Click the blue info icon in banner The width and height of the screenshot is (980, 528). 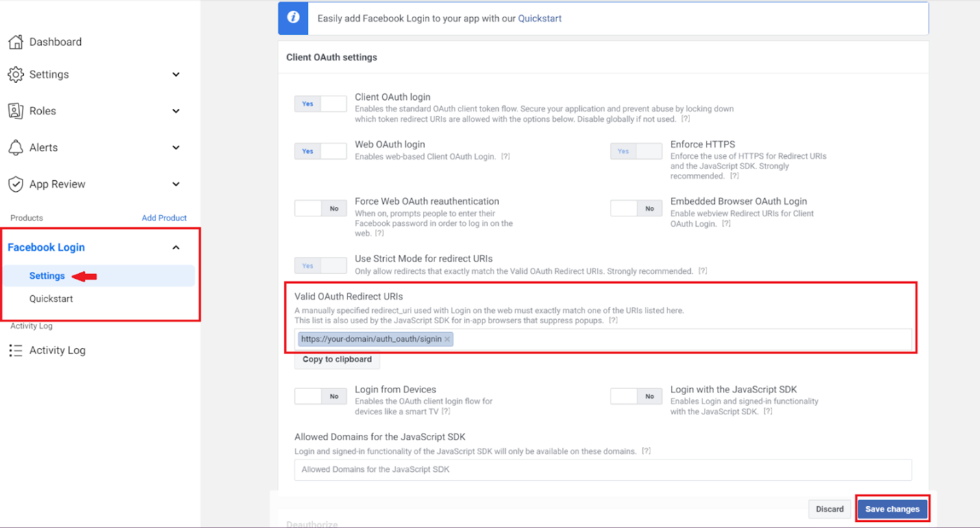click(x=293, y=18)
